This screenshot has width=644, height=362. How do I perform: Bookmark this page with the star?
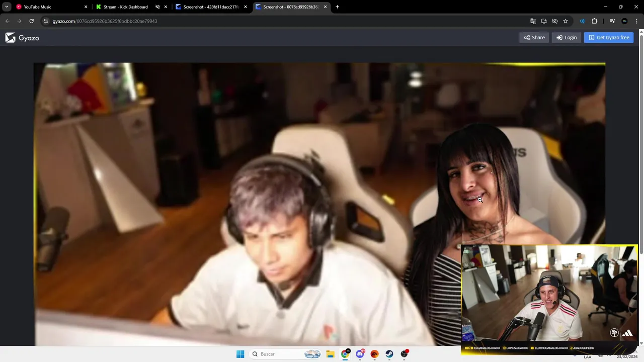pos(566,21)
